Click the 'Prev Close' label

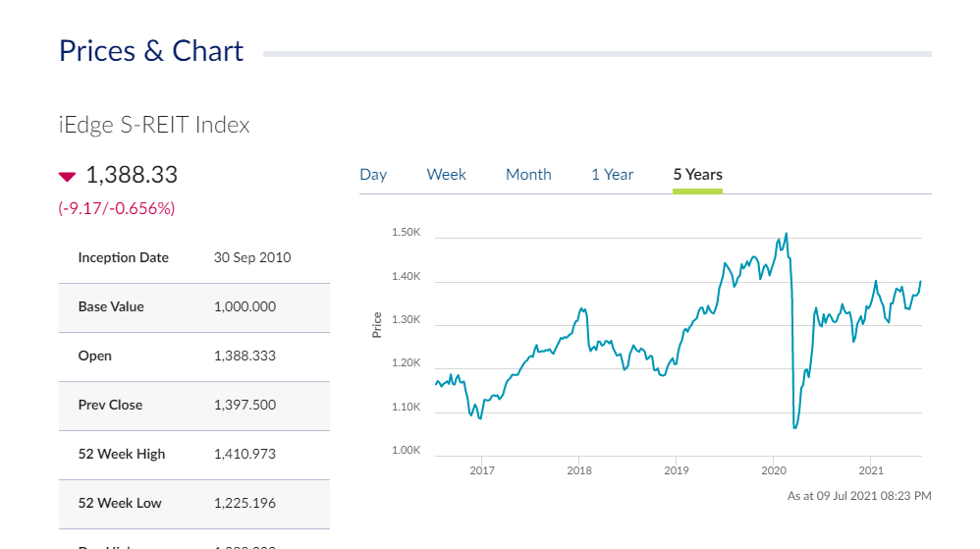point(110,405)
